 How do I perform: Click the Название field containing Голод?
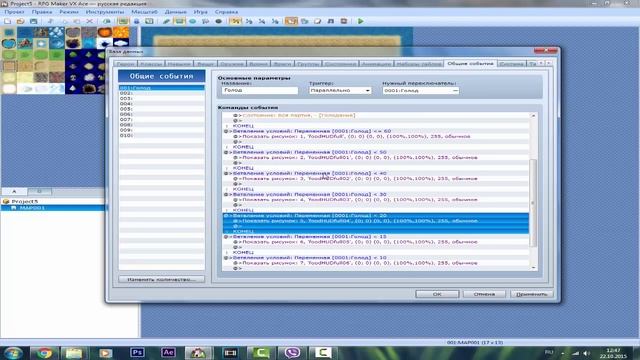(260, 90)
